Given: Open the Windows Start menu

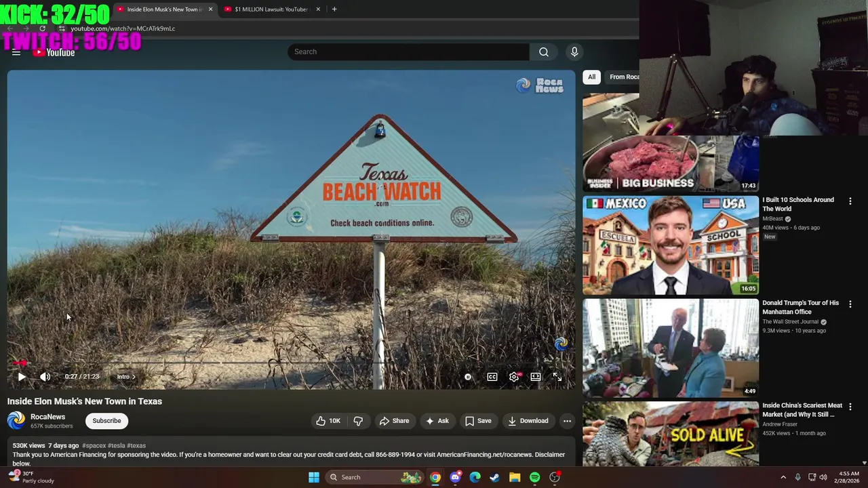Looking at the screenshot, I should [x=314, y=477].
